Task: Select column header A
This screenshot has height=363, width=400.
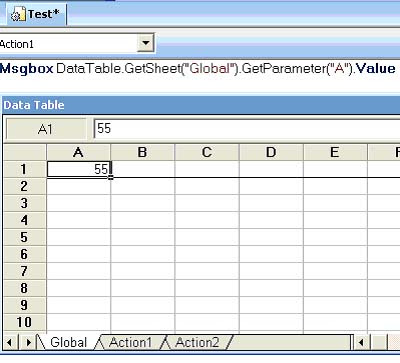Action: point(78,152)
